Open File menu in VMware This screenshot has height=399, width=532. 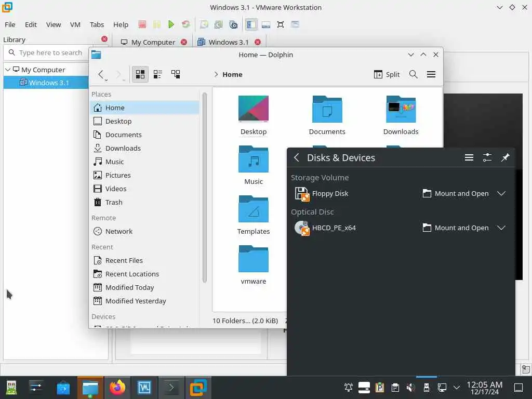(x=10, y=24)
